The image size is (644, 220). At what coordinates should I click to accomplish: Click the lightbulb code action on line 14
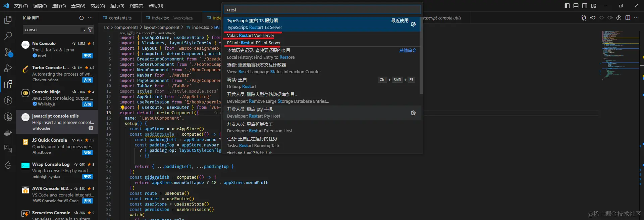(x=122, y=107)
